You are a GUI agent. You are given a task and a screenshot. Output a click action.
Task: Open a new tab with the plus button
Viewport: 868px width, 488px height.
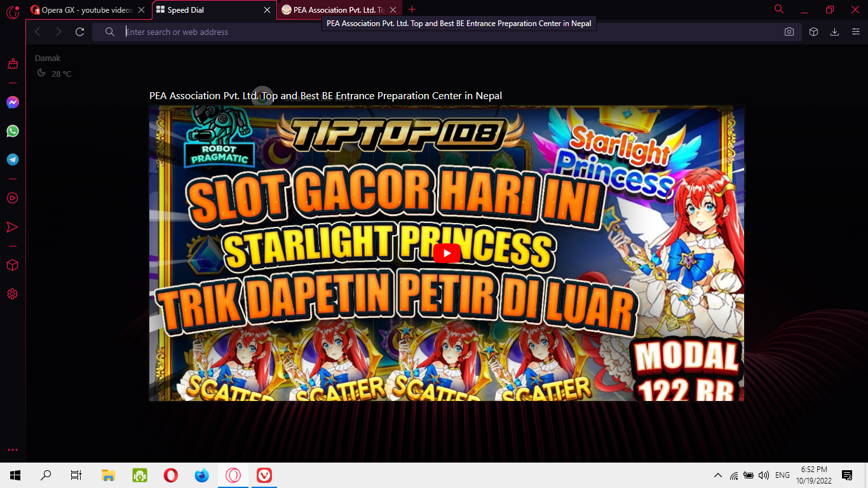412,10
